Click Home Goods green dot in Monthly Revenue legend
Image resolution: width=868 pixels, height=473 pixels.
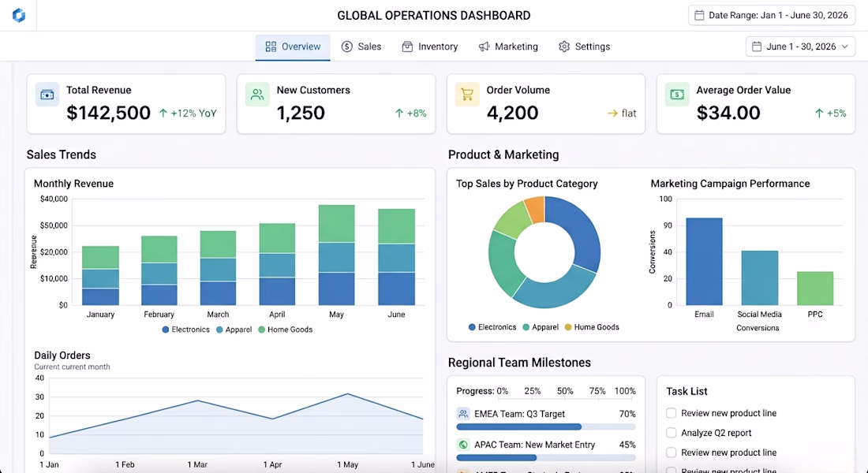click(262, 330)
